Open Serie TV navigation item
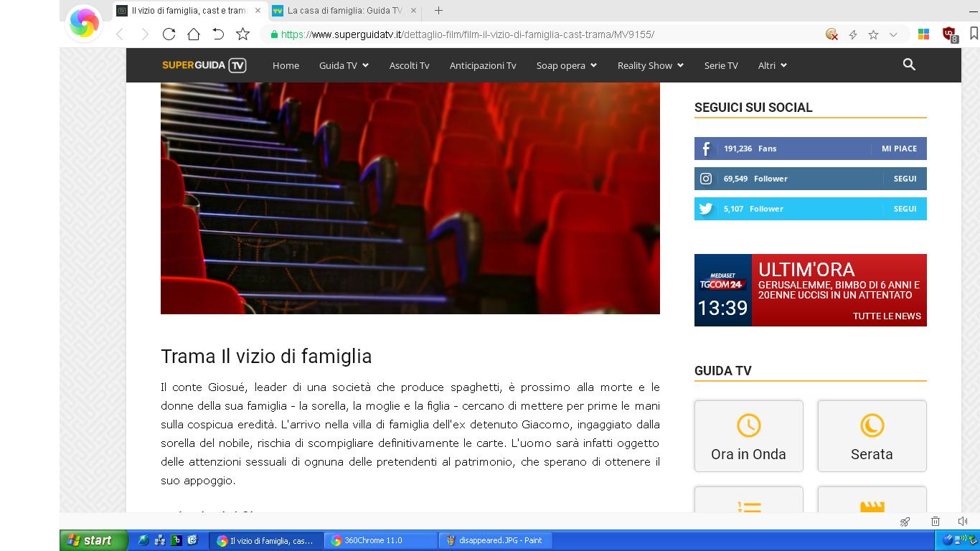Viewport: 980px width, 551px height. 721,65
